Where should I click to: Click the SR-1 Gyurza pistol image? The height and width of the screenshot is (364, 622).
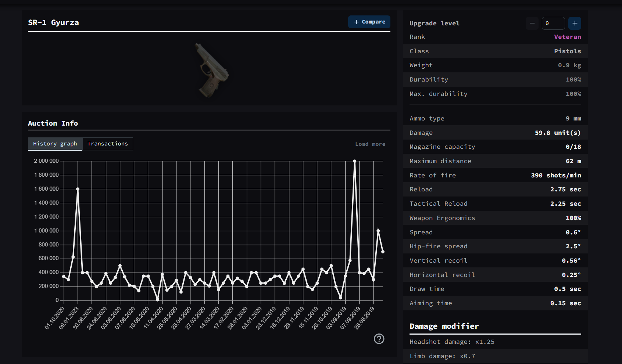[212, 70]
